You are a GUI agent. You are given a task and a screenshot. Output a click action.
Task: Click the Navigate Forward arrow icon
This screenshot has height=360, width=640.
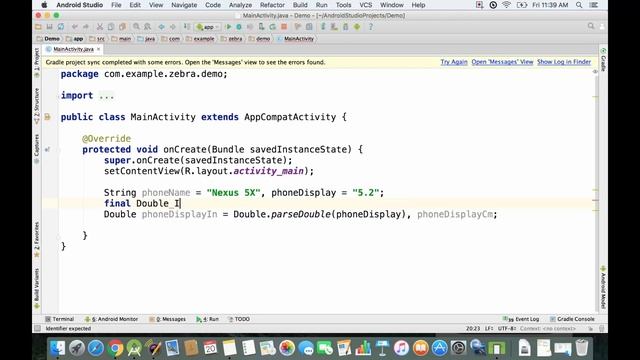(173, 27)
